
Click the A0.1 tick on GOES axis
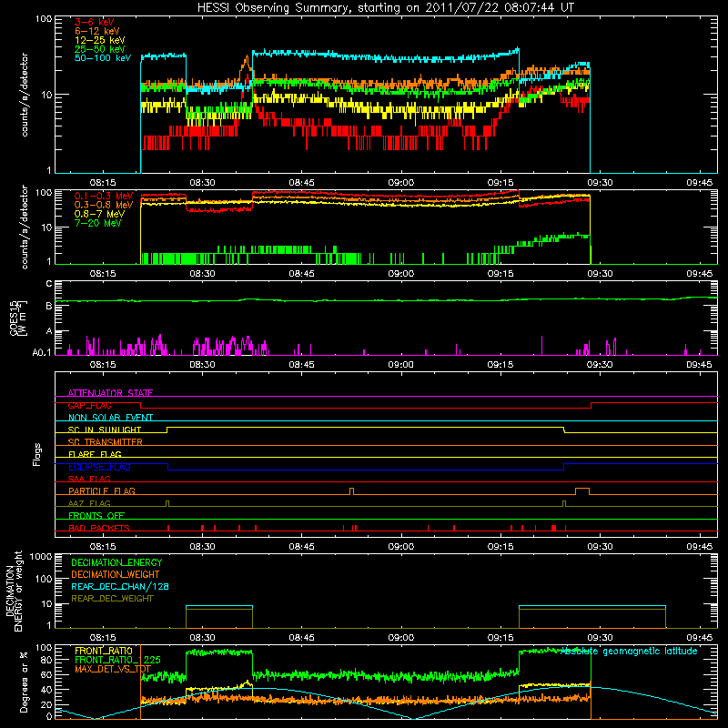click(x=42, y=352)
